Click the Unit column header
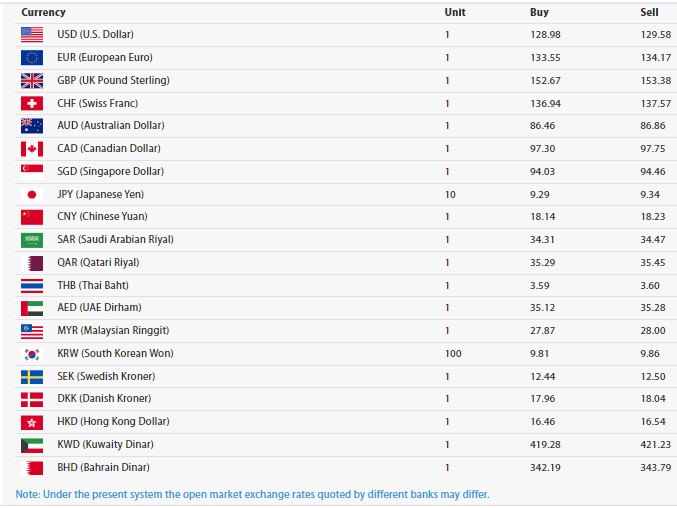 455,12
